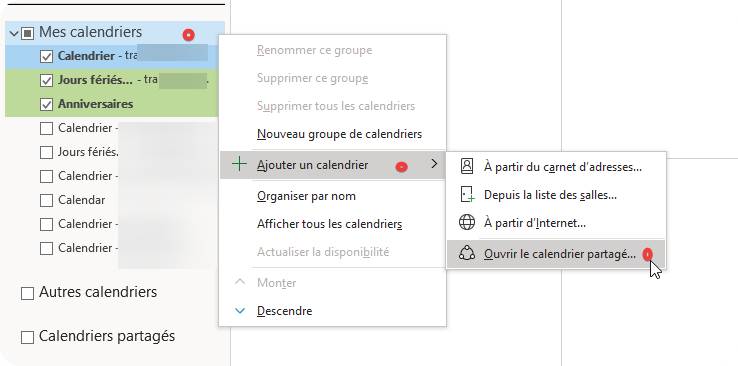Click the globe icon for Internet calendar
The image size is (738, 366).
(466, 223)
